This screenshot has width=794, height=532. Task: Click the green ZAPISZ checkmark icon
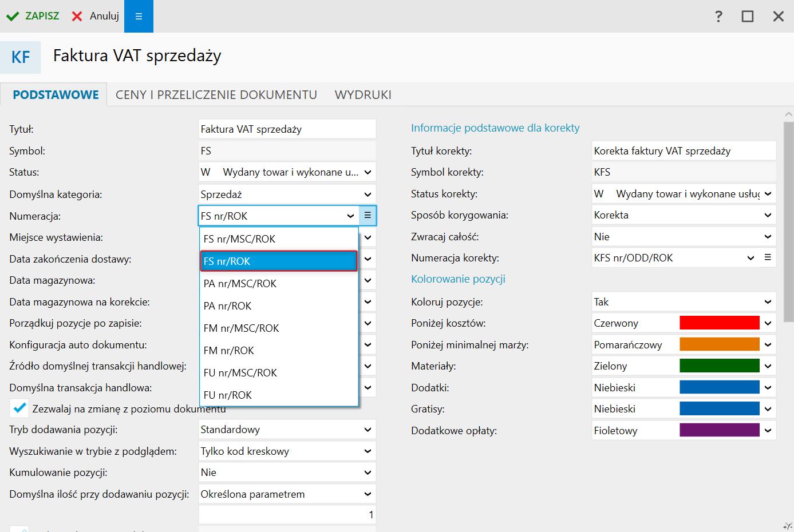point(13,16)
